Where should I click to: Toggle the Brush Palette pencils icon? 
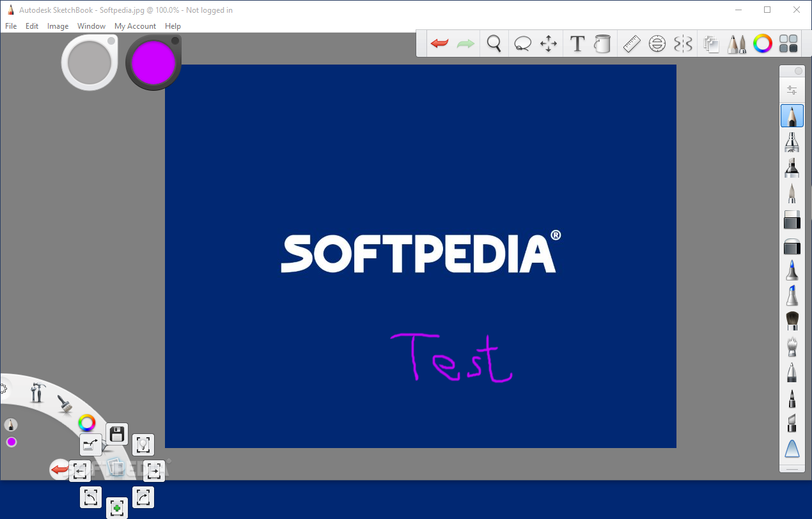pos(737,43)
